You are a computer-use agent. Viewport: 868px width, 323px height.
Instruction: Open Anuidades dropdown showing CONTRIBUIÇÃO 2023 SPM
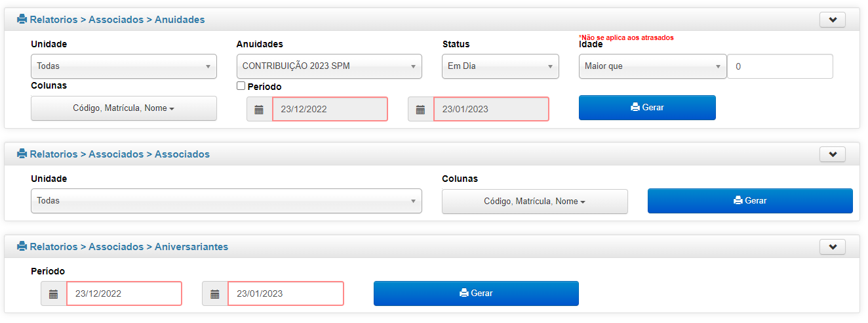[x=329, y=66]
